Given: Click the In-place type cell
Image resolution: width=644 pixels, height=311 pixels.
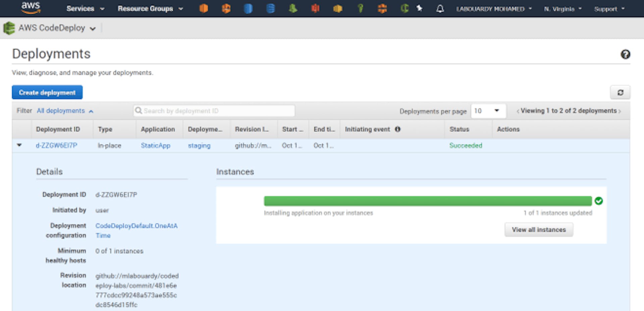Looking at the screenshot, I should (x=109, y=145).
